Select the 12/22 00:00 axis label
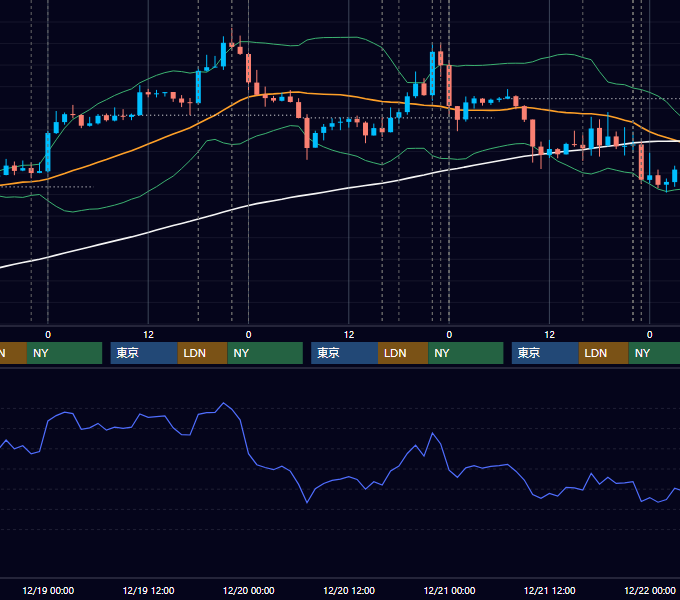This screenshot has width=680, height=600. pos(650,590)
